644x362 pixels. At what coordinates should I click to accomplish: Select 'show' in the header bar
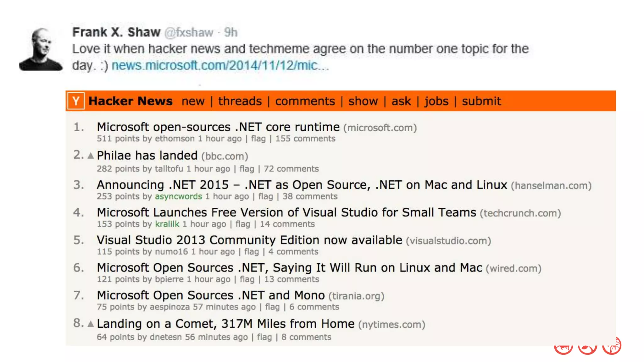tap(363, 101)
